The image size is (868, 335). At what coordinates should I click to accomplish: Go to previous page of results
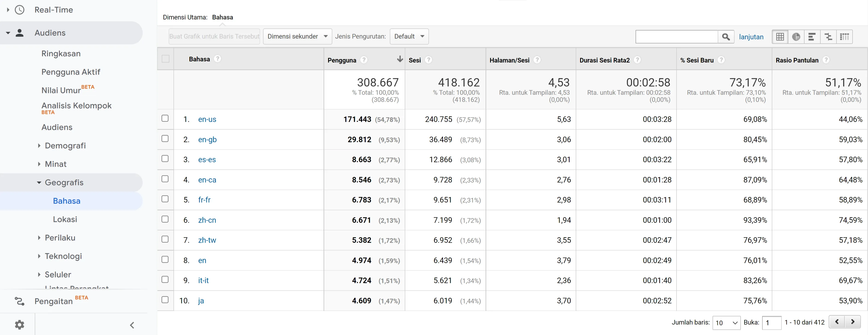[x=837, y=321]
